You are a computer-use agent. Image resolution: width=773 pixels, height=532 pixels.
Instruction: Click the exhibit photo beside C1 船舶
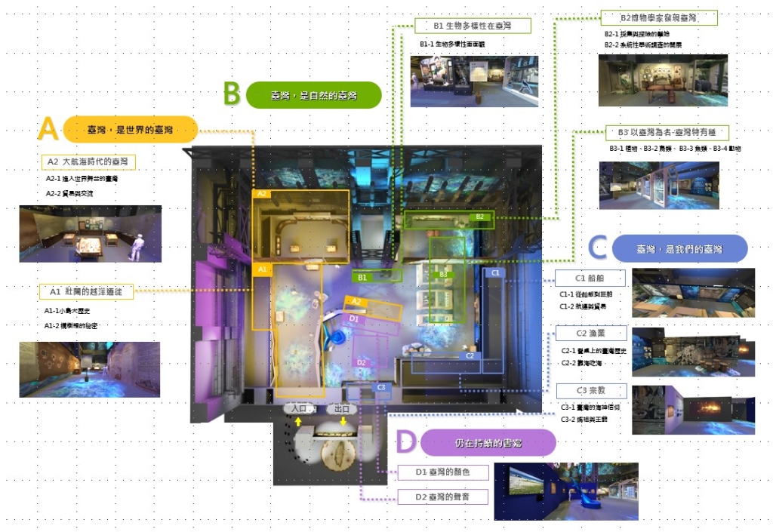(x=692, y=292)
